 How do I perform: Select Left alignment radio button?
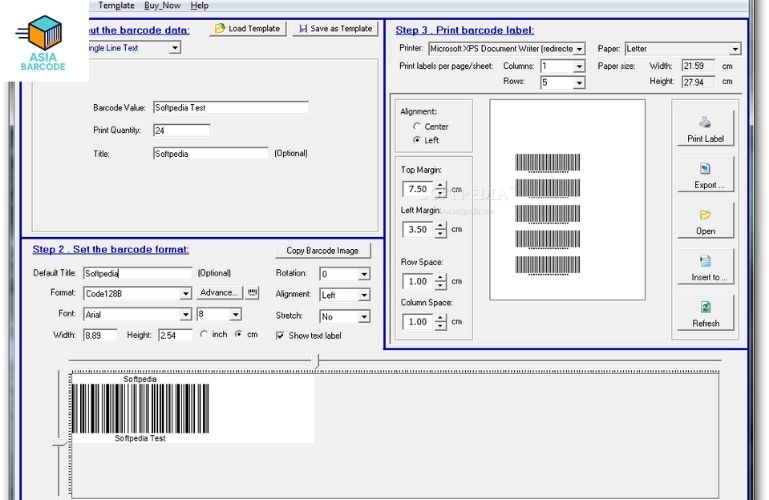[x=417, y=140]
